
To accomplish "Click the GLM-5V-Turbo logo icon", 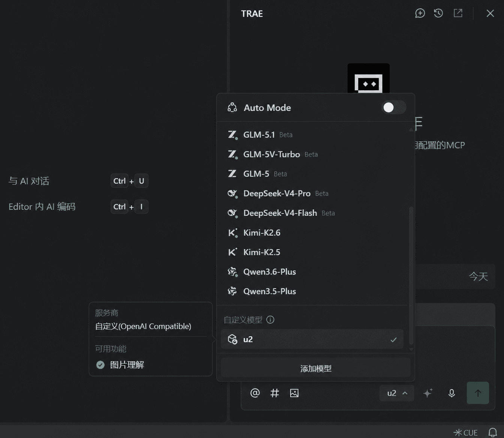I will 233,154.
